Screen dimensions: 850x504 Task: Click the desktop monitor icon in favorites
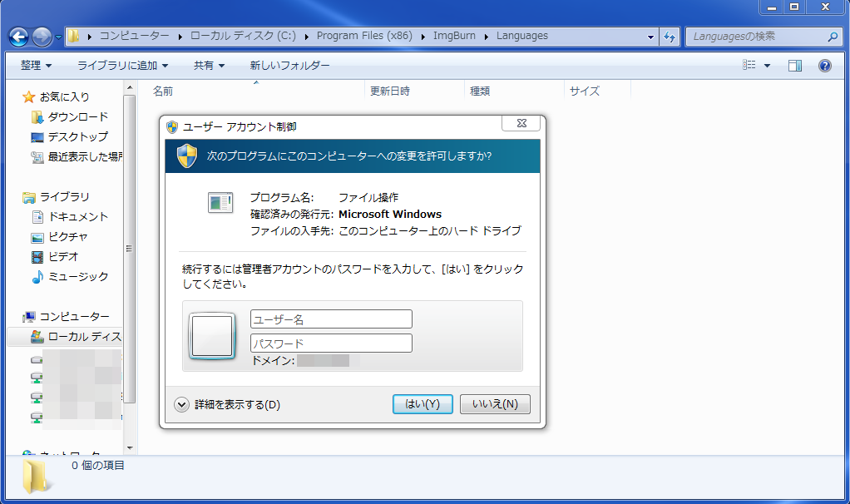pos(37,137)
